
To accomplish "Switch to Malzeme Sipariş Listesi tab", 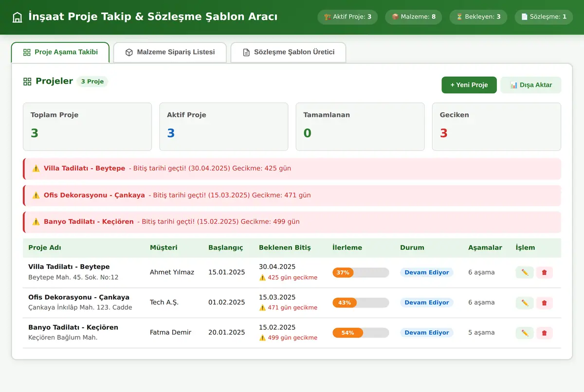I will click(170, 52).
